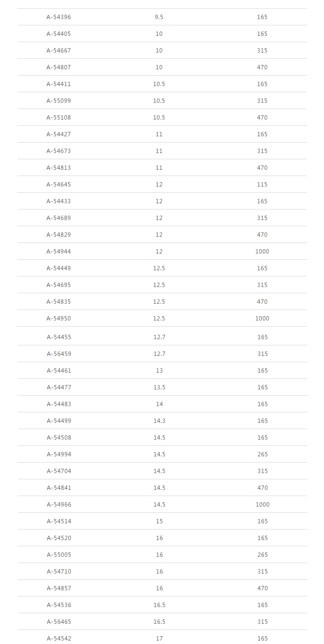Click part number A-54813

click(59, 168)
